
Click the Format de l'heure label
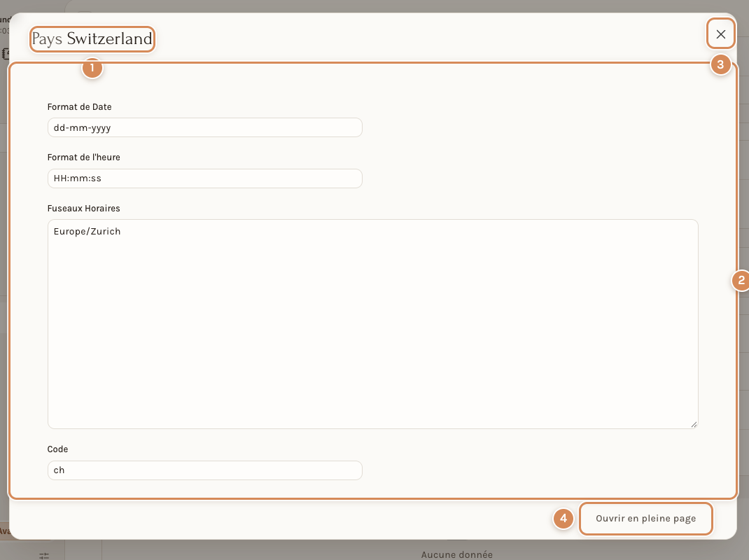(83, 157)
